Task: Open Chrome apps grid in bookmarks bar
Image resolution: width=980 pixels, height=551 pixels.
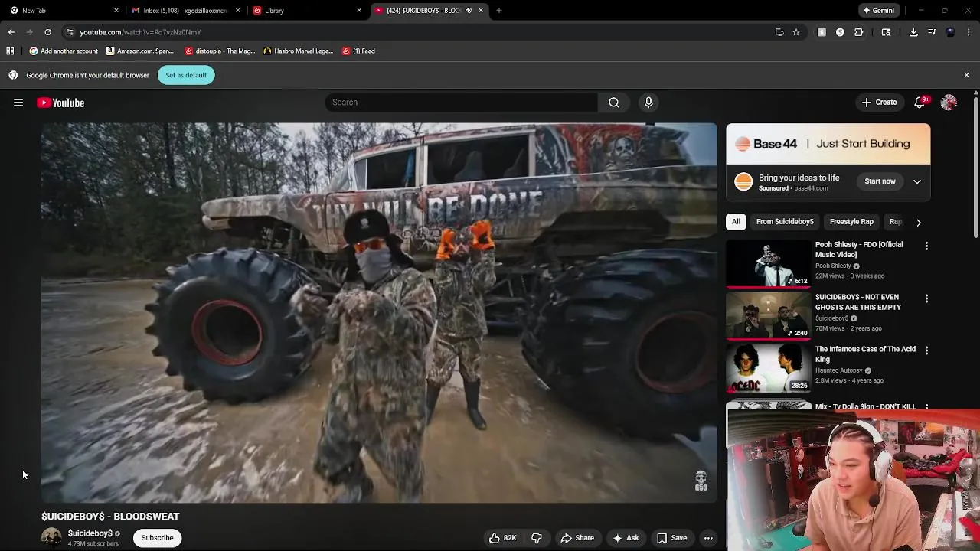Action: (x=10, y=51)
